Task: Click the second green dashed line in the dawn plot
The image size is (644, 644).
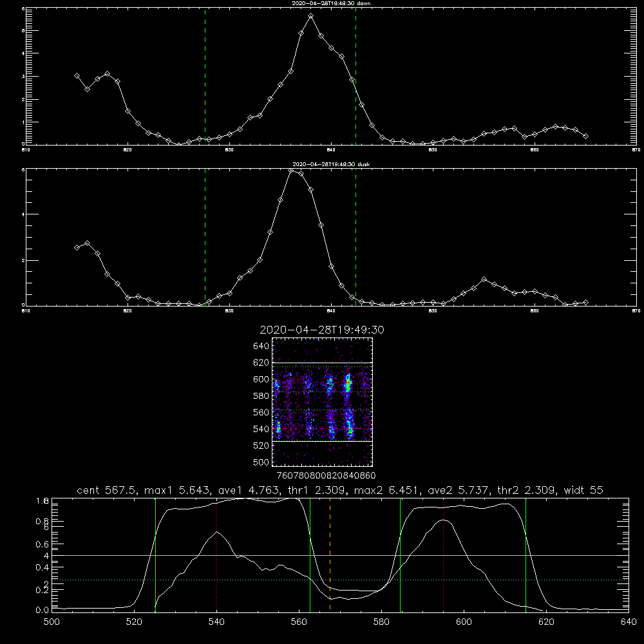Action: click(355, 76)
